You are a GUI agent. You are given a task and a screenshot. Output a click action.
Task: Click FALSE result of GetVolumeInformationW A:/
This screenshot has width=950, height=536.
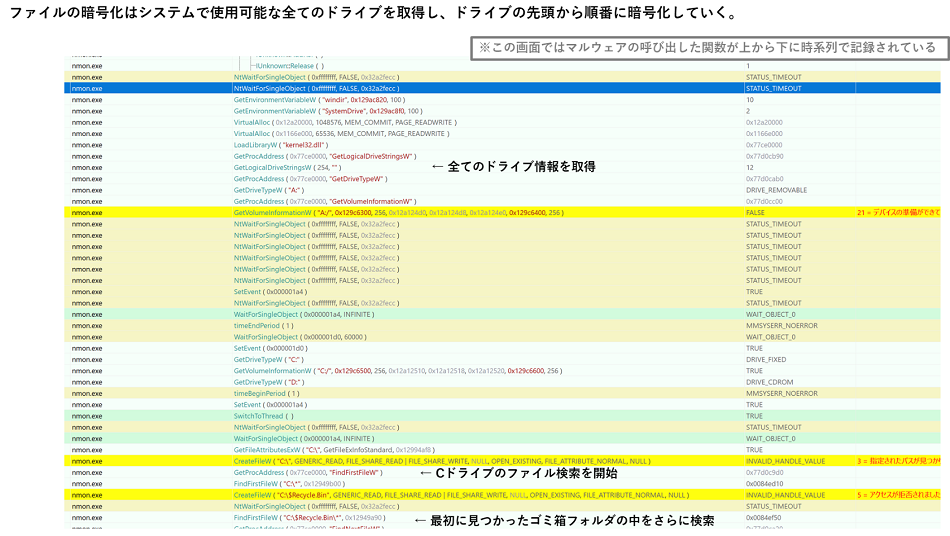tap(755, 213)
